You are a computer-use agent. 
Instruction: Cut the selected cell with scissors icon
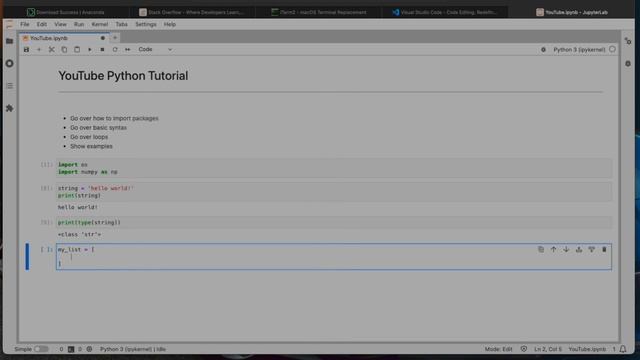tap(51, 49)
